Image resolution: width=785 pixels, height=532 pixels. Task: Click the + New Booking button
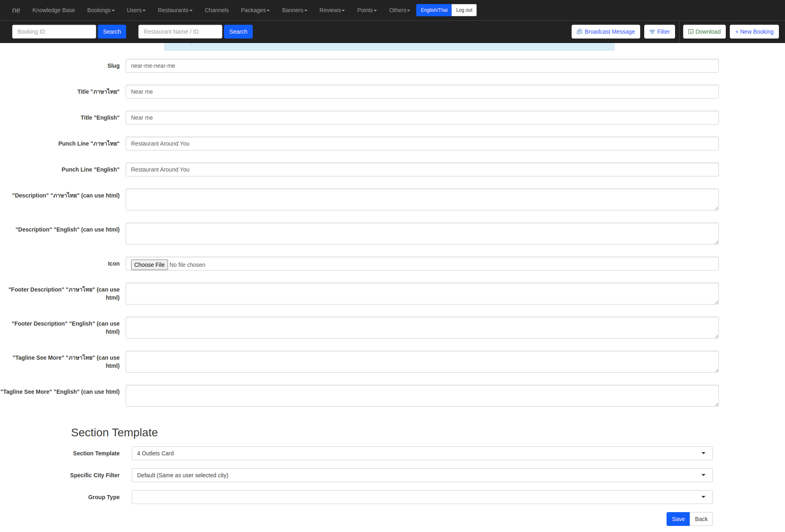point(754,32)
